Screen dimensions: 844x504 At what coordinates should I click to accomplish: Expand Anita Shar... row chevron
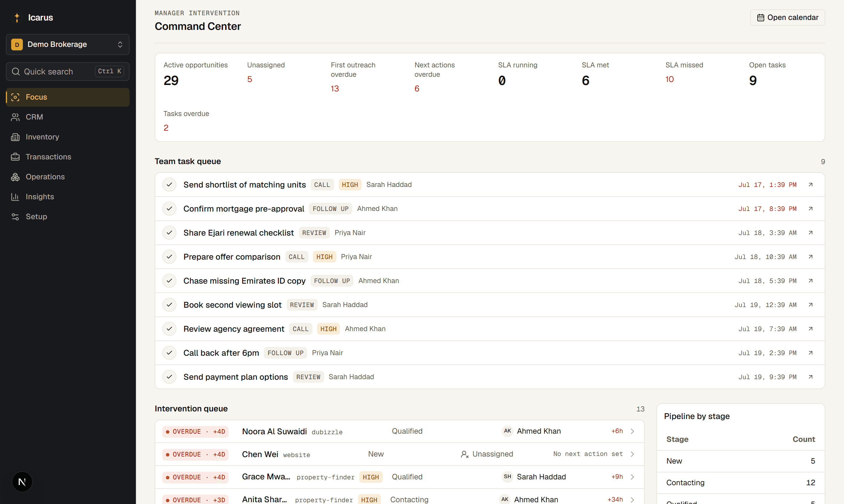click(632, 500)
